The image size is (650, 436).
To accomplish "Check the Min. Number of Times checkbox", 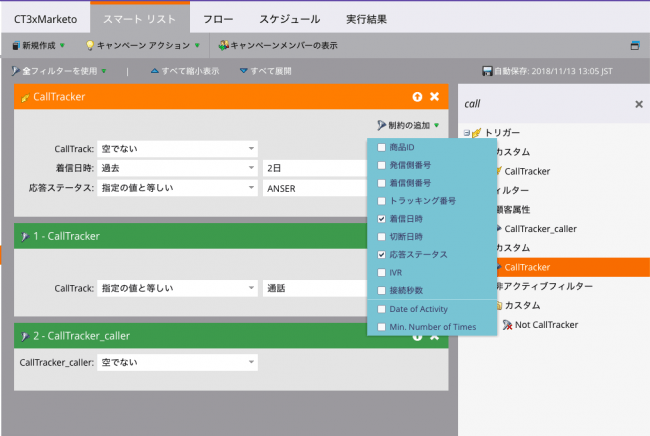I will coord(381,327).
